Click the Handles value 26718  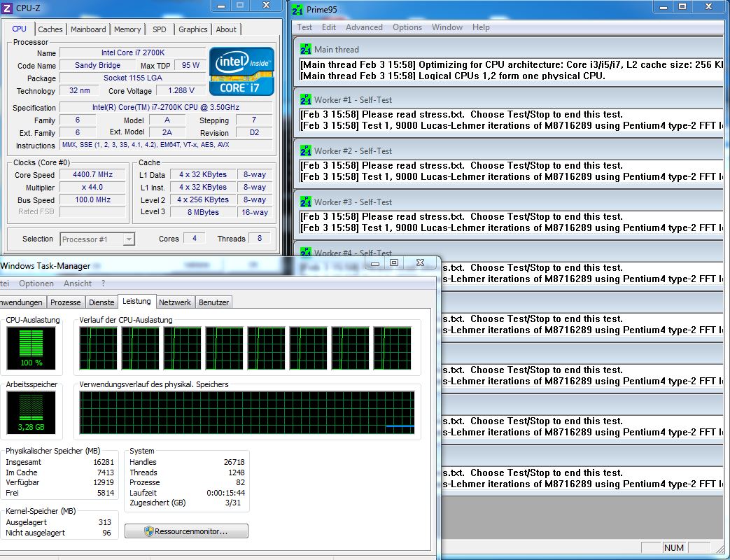(234, 462)
